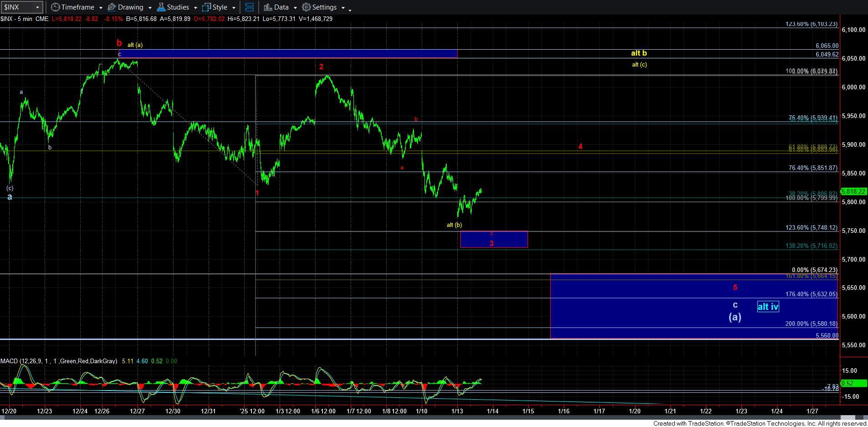Click the Data bar-chart icon
This screenshot has height=427, width=868.
[268, 7]
